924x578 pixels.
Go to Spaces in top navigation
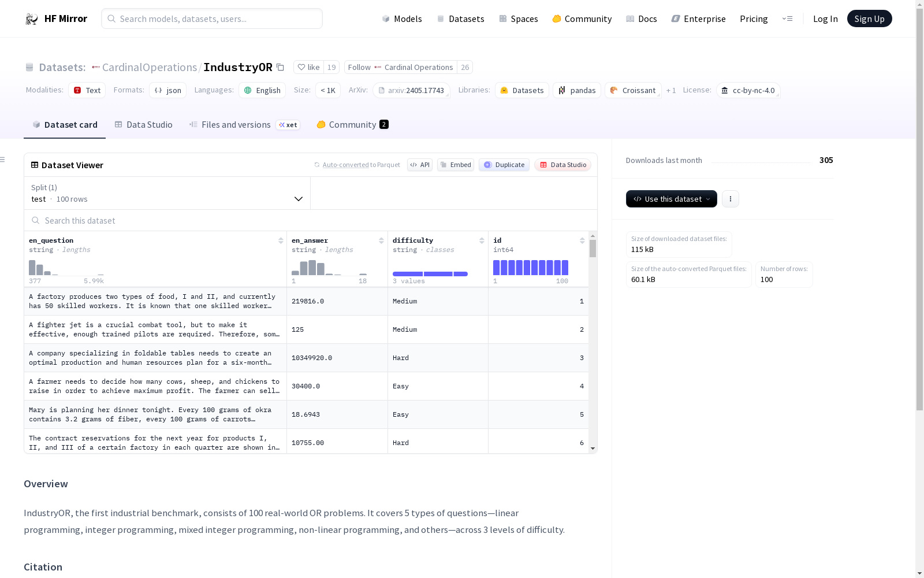pos(519,19)
